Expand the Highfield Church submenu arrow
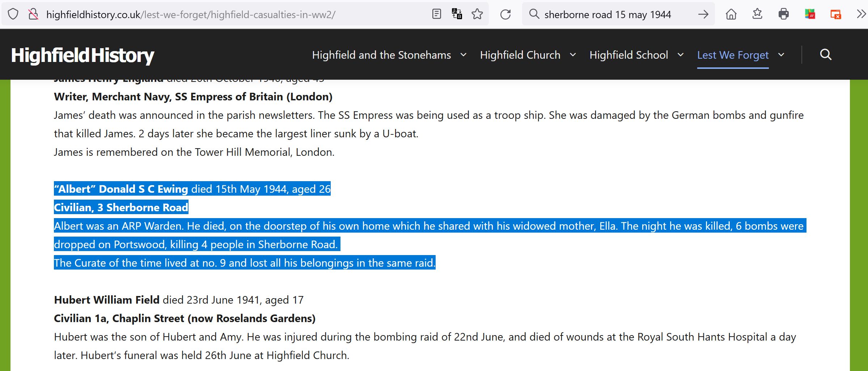This screenshot has height=371, width=868. point(573,55)
